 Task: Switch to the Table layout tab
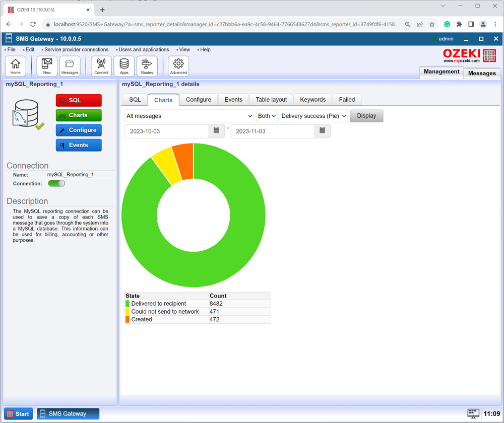(271, 100)
